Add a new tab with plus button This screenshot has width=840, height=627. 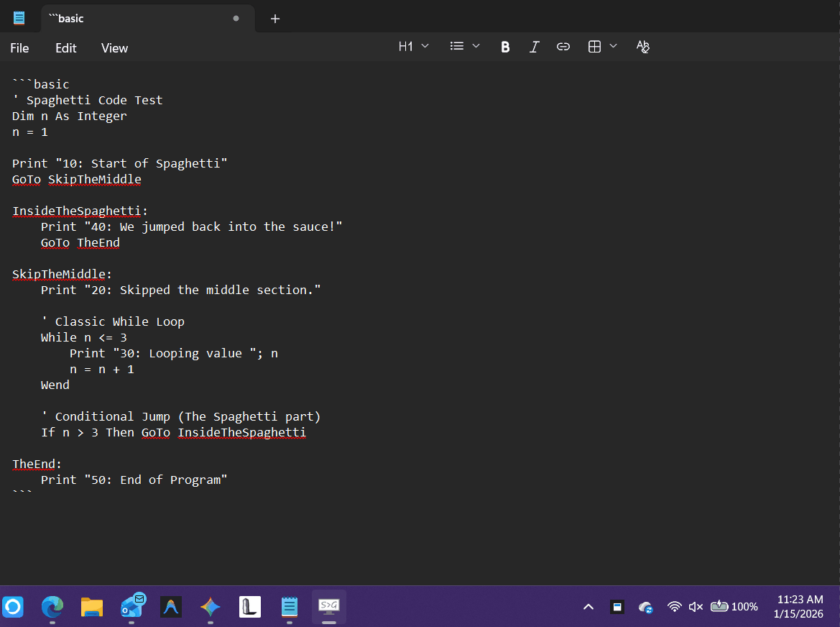point(274,19)
